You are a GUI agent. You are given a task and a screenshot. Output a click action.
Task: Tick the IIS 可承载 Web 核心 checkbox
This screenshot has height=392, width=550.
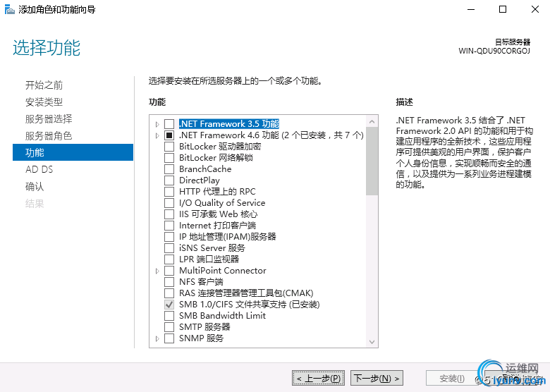pyautogui.click(x=169, y=214)
